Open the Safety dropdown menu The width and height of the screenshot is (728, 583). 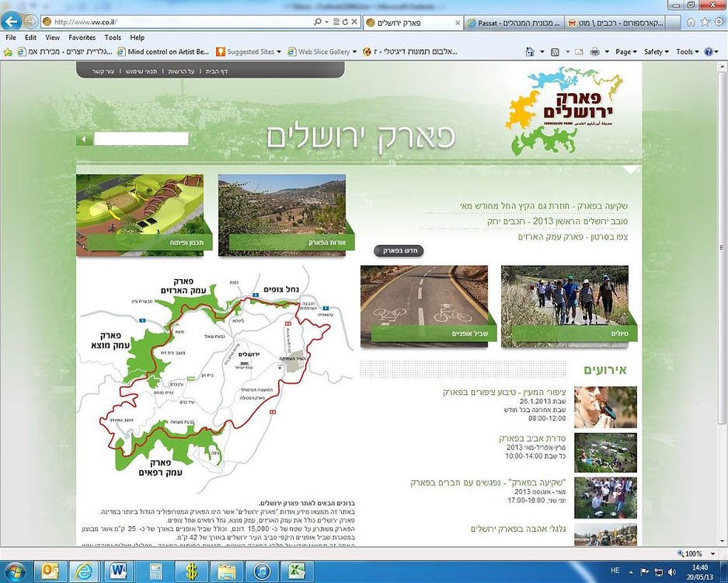[x=656, y=52]
